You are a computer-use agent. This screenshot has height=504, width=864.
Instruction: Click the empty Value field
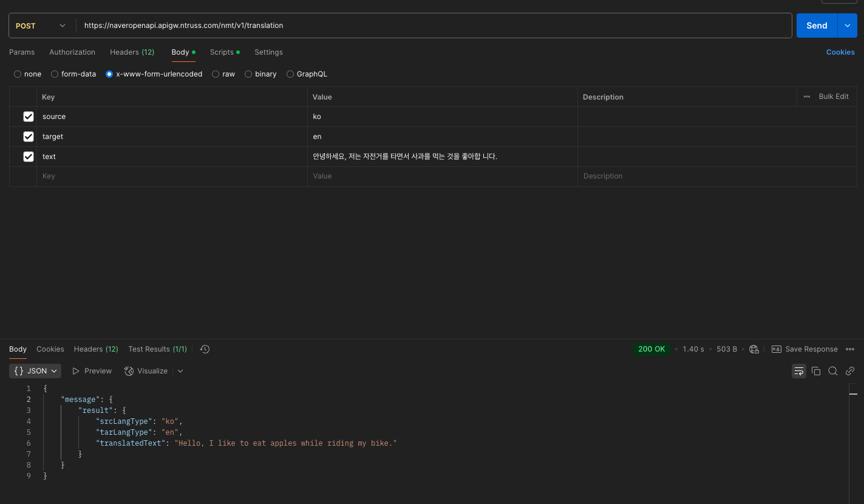pos(443,176)
